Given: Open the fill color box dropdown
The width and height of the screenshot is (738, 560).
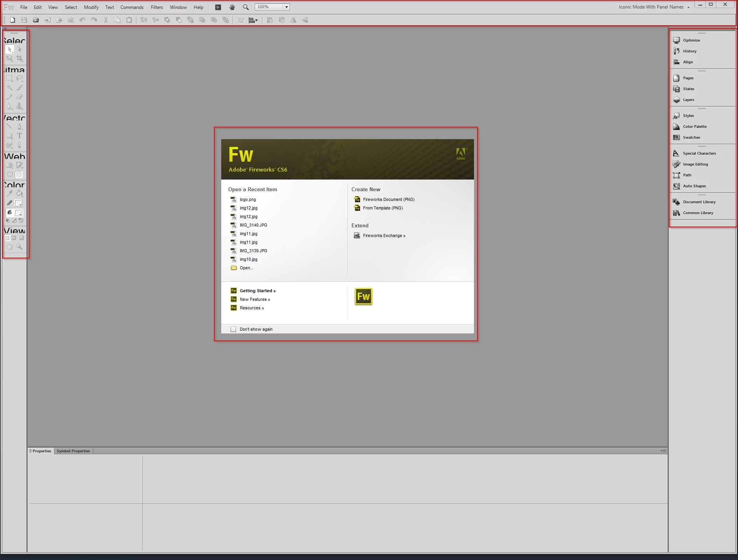Looking at the screenshot, I should (x=18, y=213).
